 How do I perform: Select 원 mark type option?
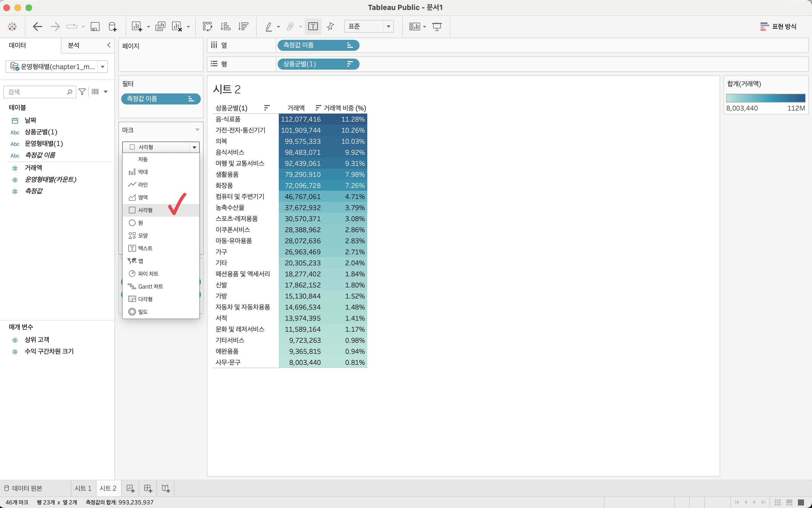point(140,223)
